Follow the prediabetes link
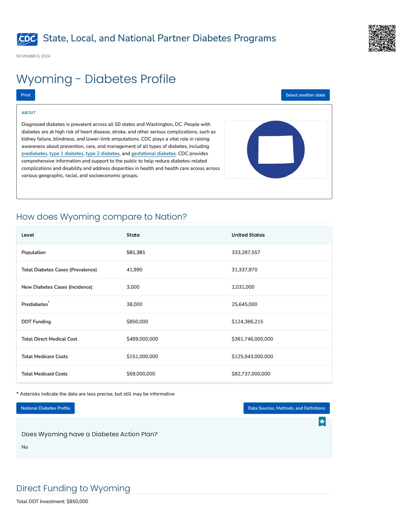 (34, 154)
